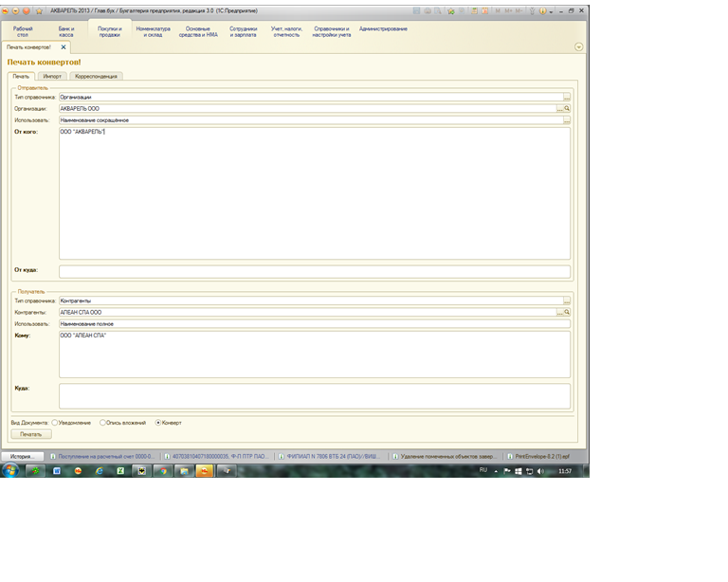The height and width of the screenshot is (582, 728).
Task: Click the Windows Start button
Action: coord(10,470)
